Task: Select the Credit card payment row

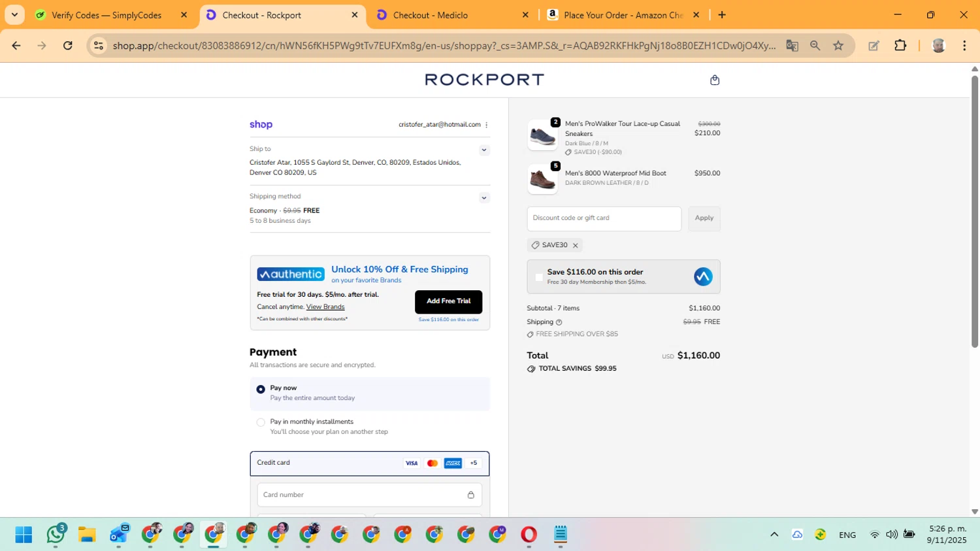Action: coord(370,463)
